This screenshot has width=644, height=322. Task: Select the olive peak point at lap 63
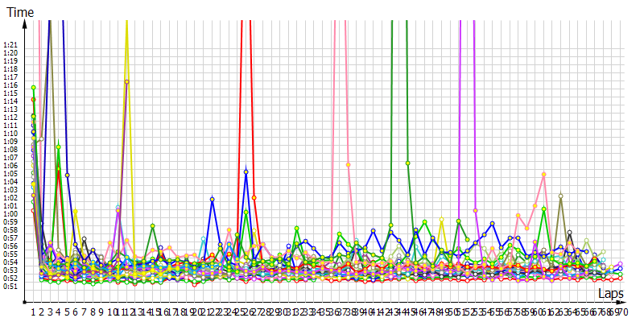click(560, 196)
